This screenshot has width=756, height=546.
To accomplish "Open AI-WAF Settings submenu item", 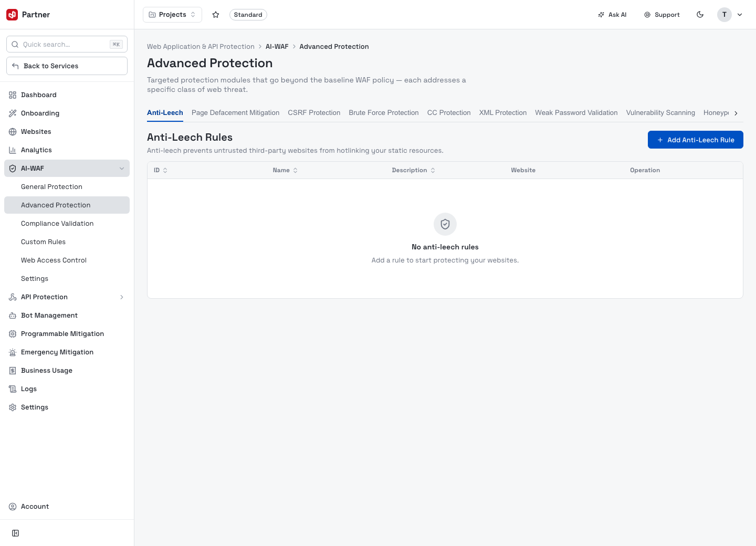I will [x=67, y=279].
